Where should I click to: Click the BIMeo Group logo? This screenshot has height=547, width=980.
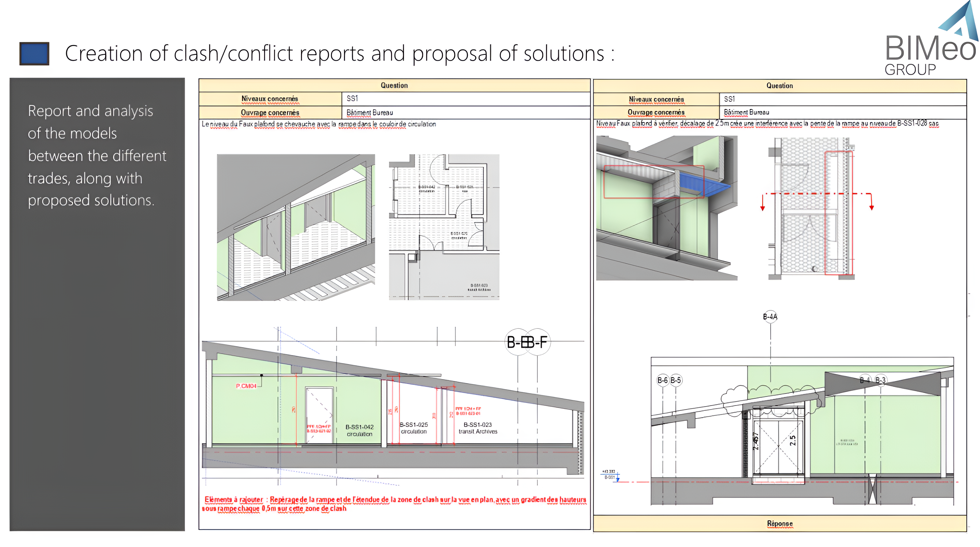tap(930, 38)
